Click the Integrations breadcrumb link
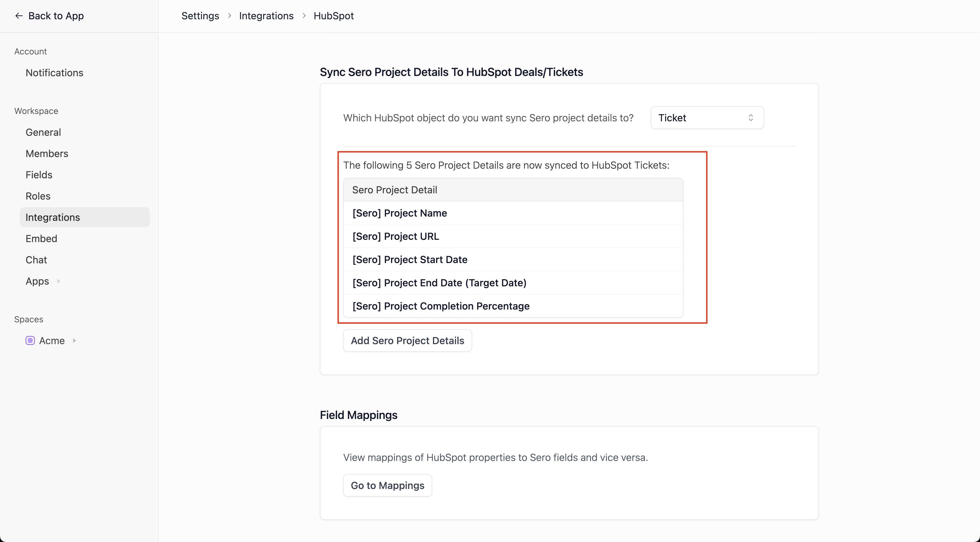The height and width of the screenshot is (542, 980). (266, 16)
